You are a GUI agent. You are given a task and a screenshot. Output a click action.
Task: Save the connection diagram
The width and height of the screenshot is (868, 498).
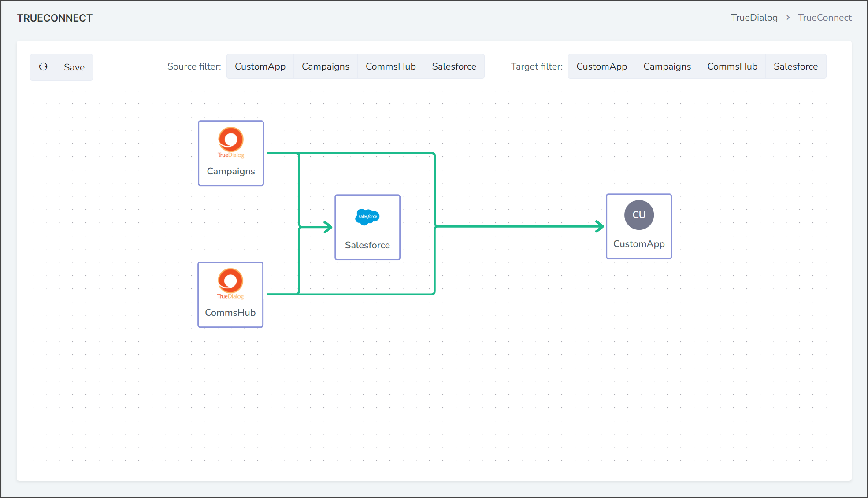[74, 67]
